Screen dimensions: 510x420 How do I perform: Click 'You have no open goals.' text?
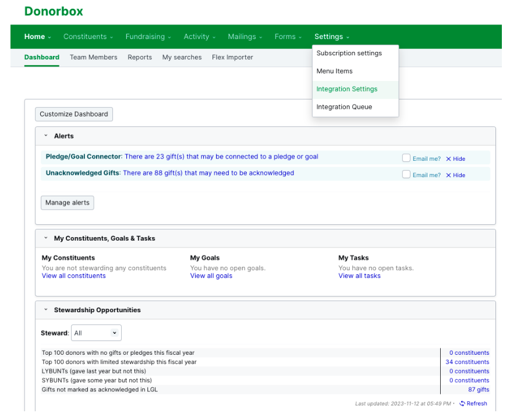(228, 268)
